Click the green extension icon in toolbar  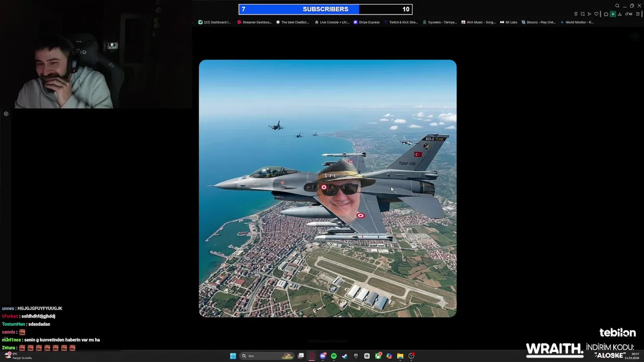(613, 14)
